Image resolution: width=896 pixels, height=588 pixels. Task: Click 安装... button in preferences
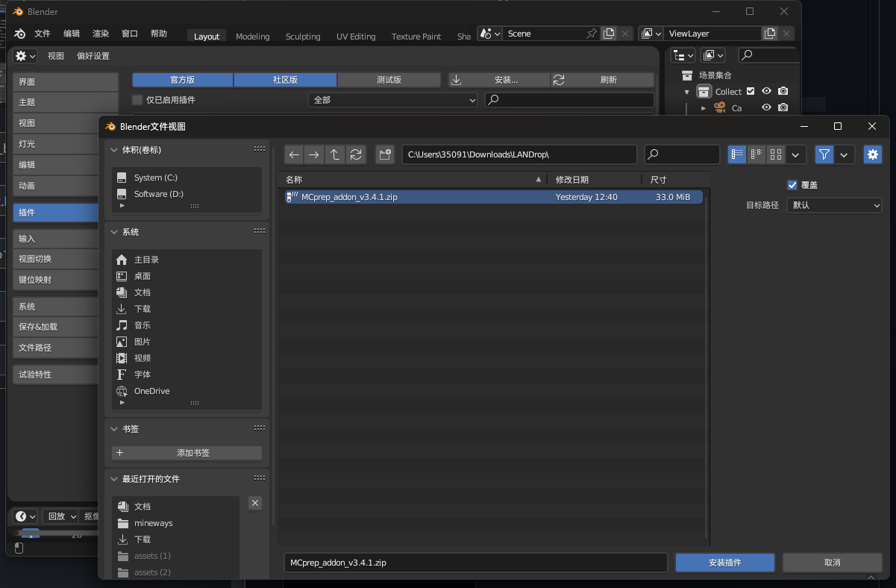499,80
